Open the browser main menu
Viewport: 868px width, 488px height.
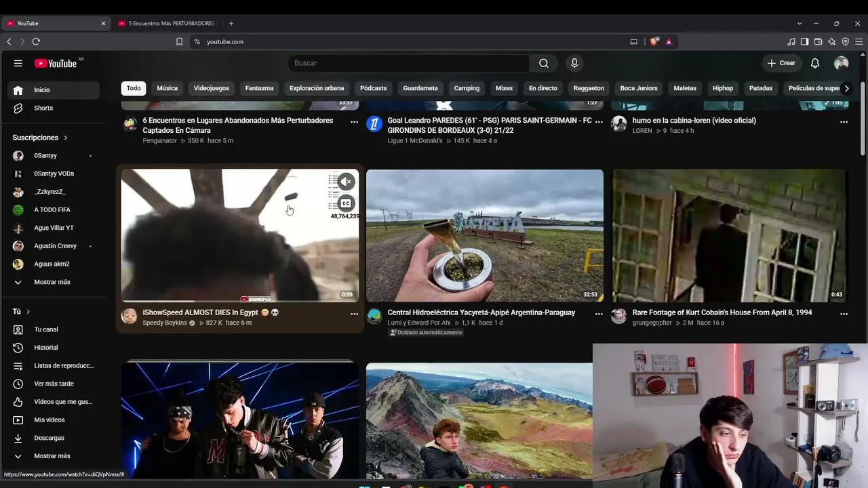859,41
